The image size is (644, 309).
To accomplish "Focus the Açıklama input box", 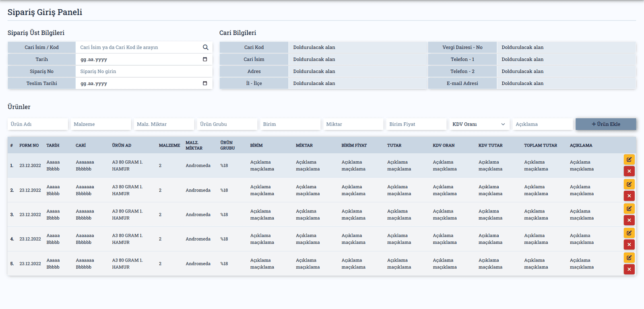I will click(543, 124).
